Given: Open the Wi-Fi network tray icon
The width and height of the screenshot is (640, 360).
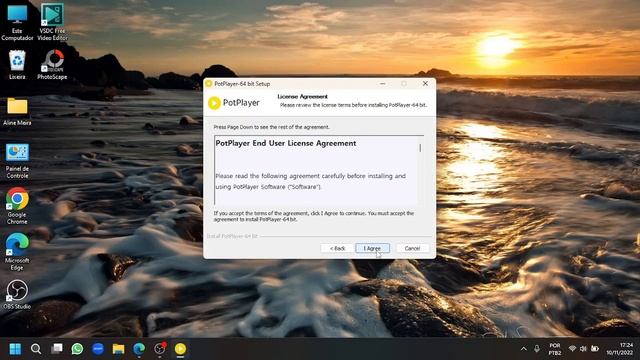Looking at the screenshot, I should point(572,349).
